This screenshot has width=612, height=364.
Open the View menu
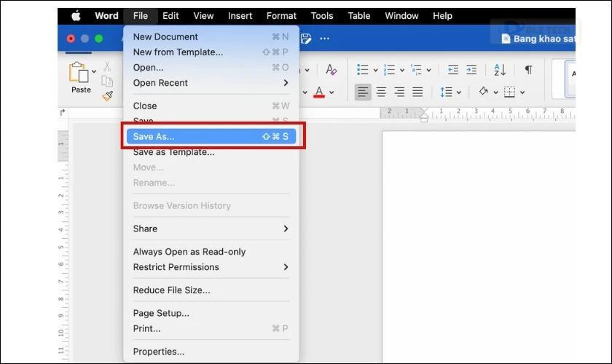(203, 16)
